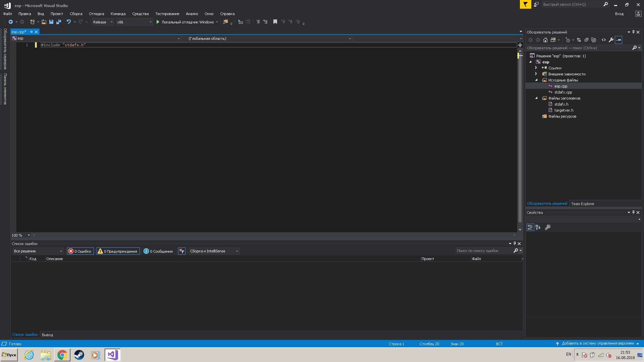The width and height of the screenshot is (644, 362).
Task: Click the New Project toolbar icon
Action: click(x=32, y=22)
